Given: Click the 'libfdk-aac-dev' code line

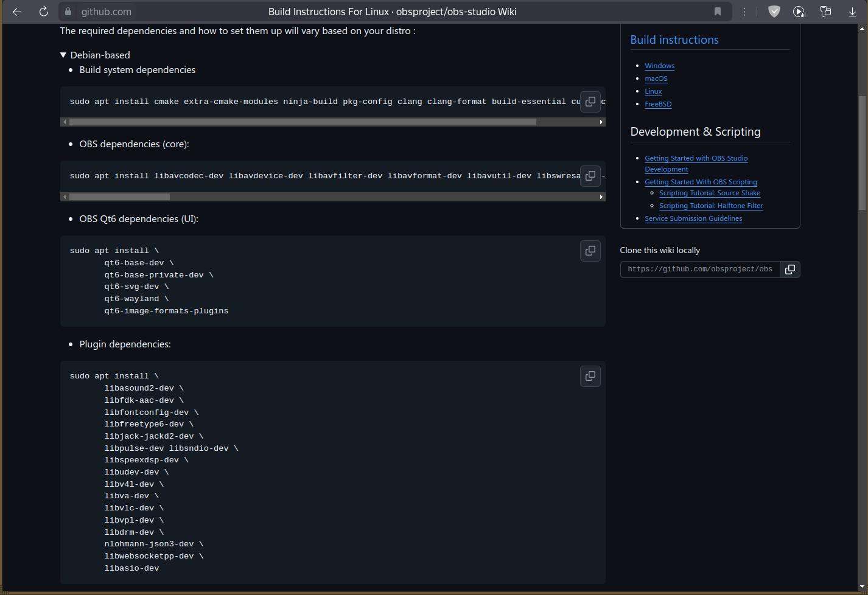Looking at the screenshot, I should coord(144,400).
